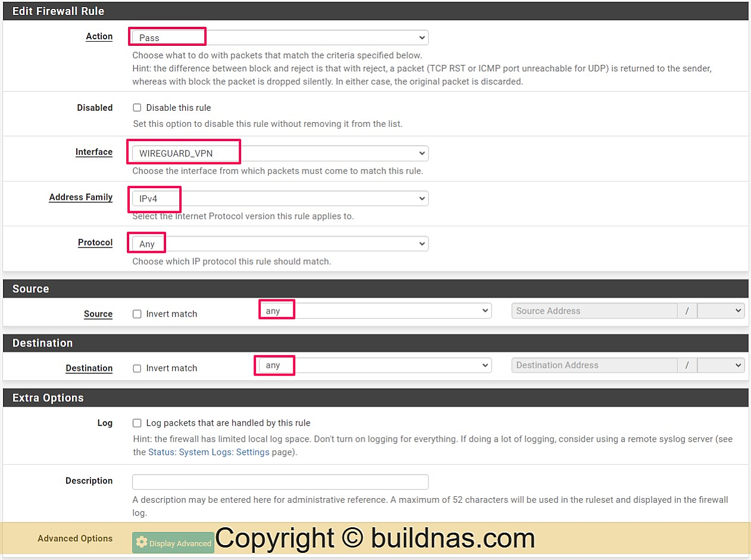Click the Display Advanced button
751x560 pixels.
[x=173, y=543]
